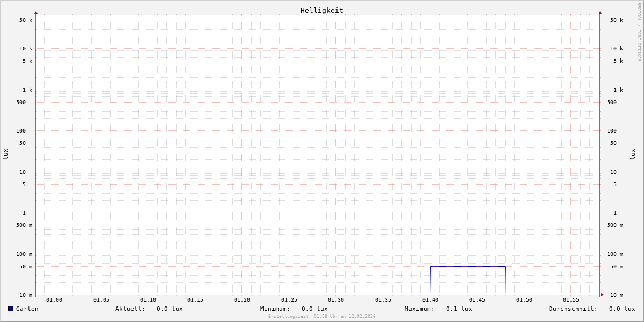The height and width of the screenshot is (322, 644).
Task: Click the chart title Helligkeit
Action: pyautogui.click(x=322, y=10)
